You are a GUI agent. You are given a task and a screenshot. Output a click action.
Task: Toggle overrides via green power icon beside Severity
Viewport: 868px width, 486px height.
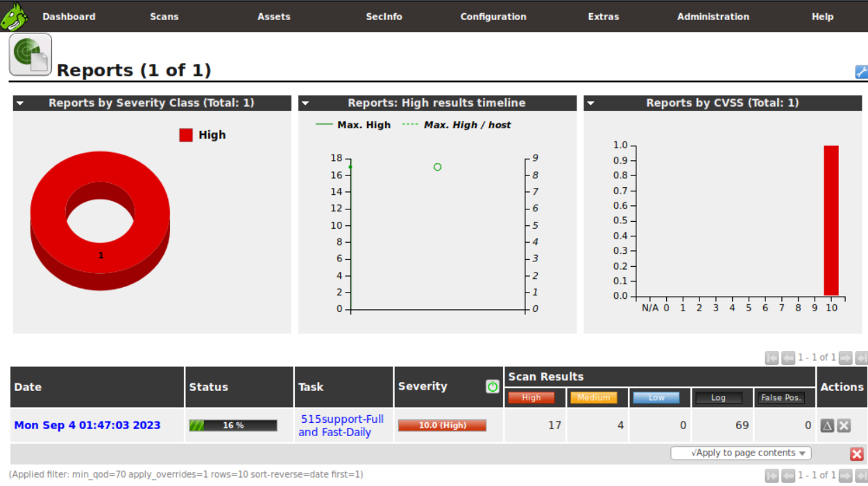[x=493, y=386]
